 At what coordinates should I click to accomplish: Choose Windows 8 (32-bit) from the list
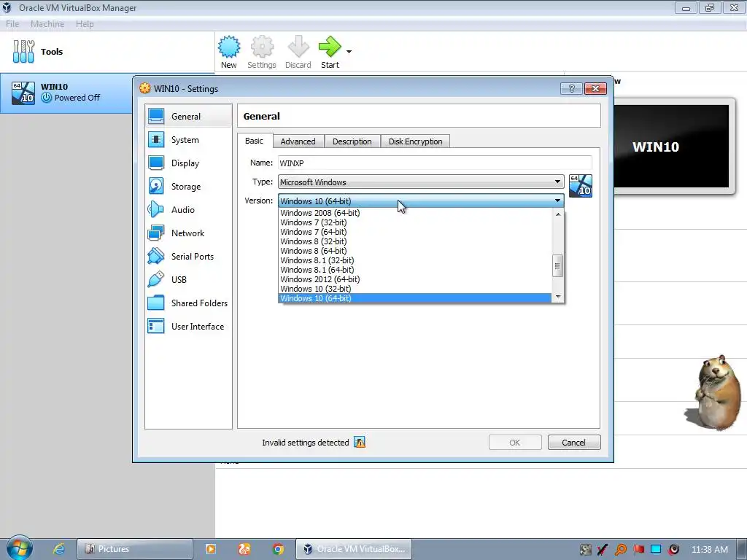click(414, 241)
